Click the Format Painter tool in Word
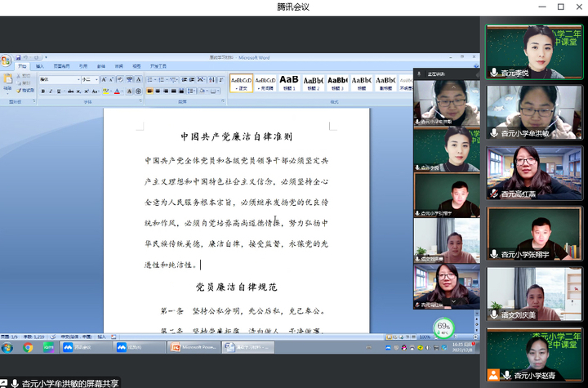 tap(25, 91)
